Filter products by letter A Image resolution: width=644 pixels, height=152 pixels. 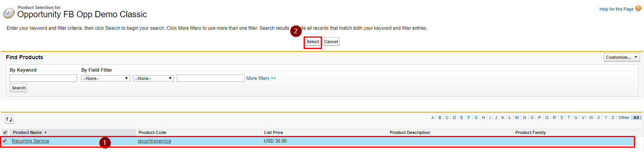pos(433,118)
